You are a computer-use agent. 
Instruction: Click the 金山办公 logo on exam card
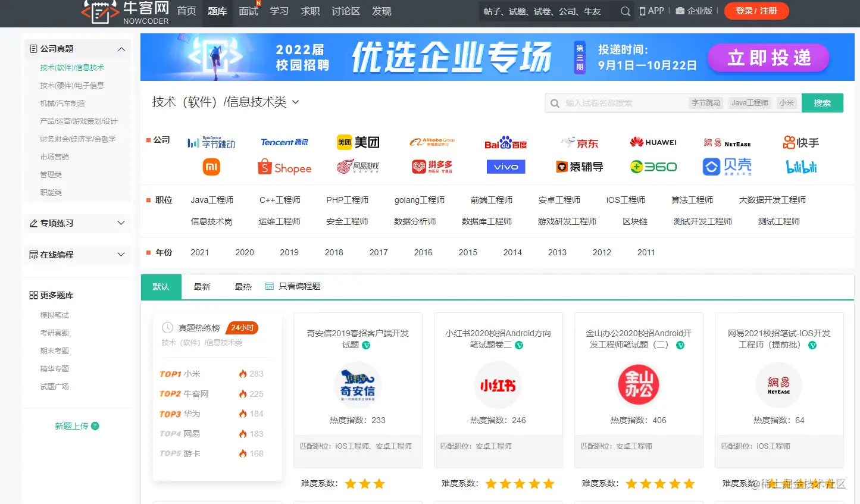[639, 384]
